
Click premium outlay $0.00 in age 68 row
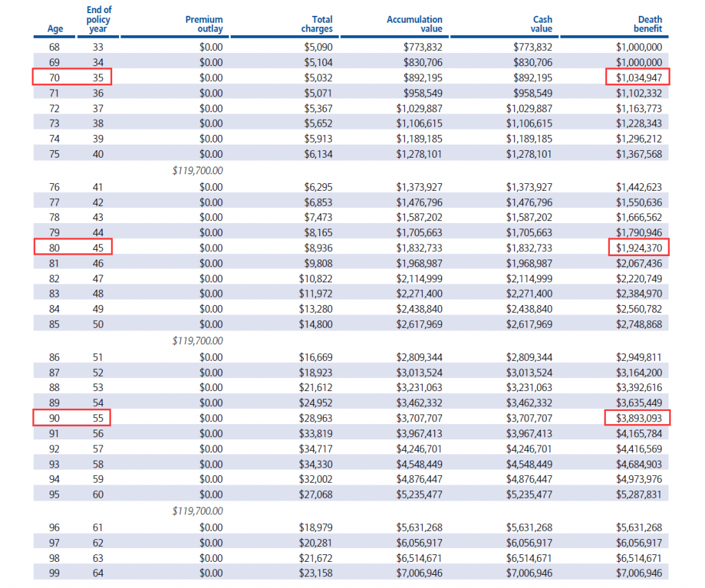pos(211,47)
